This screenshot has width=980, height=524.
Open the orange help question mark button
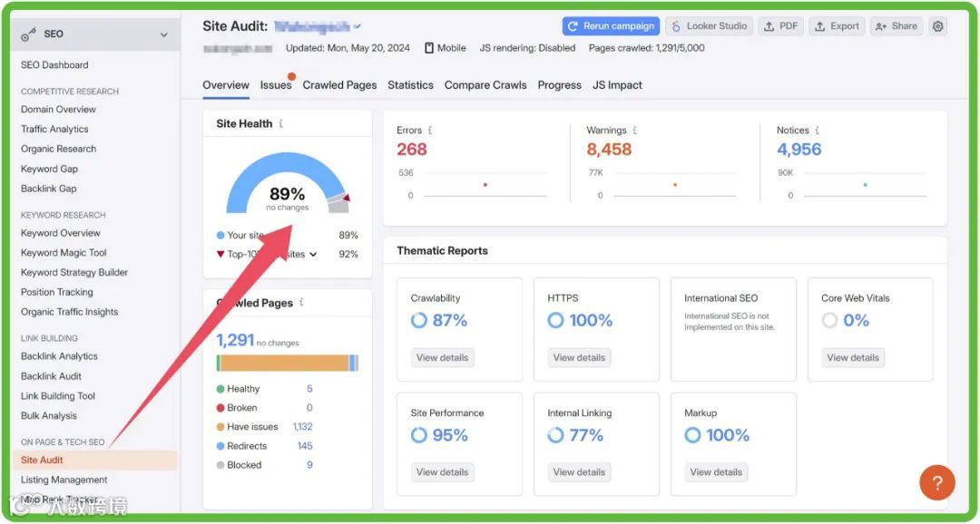tap(936, 482)
